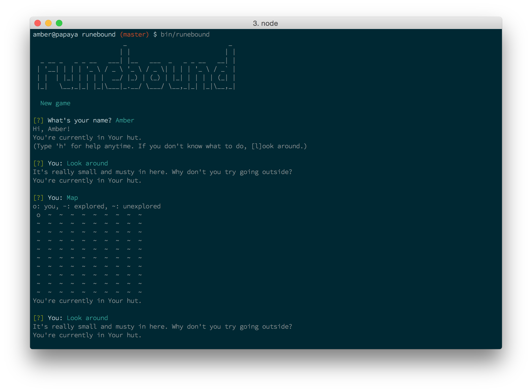Click the 'Map' command answer
The height and width of the screenshot is (392, 532).
[x=72, y=198]
